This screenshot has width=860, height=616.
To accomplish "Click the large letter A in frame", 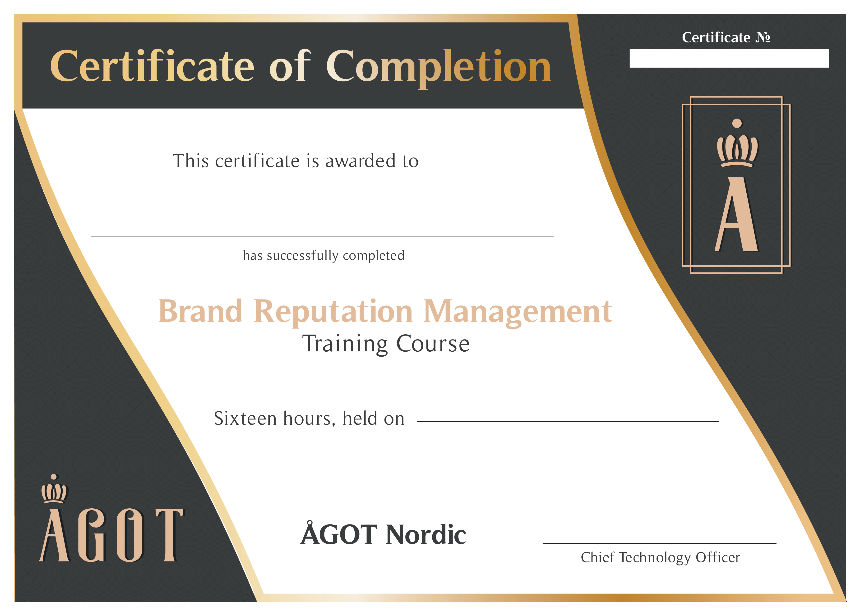I will point(736,215).
